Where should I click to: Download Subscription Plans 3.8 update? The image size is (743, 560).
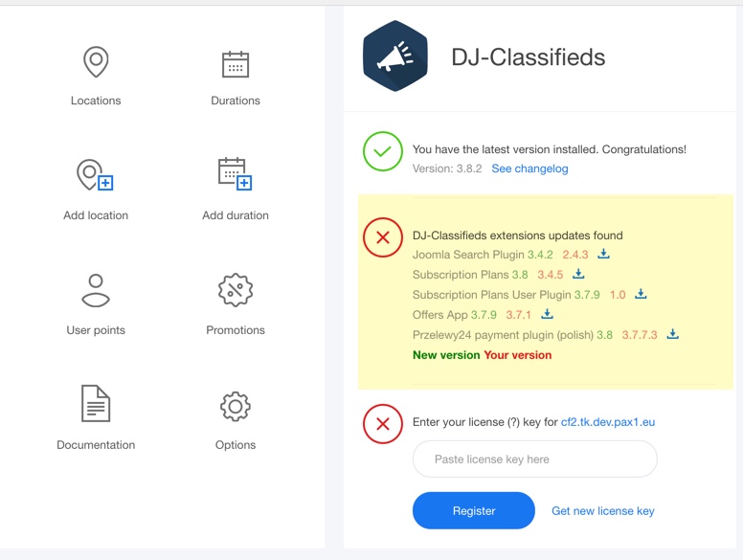pyautogui.click(x=578, y=274)
